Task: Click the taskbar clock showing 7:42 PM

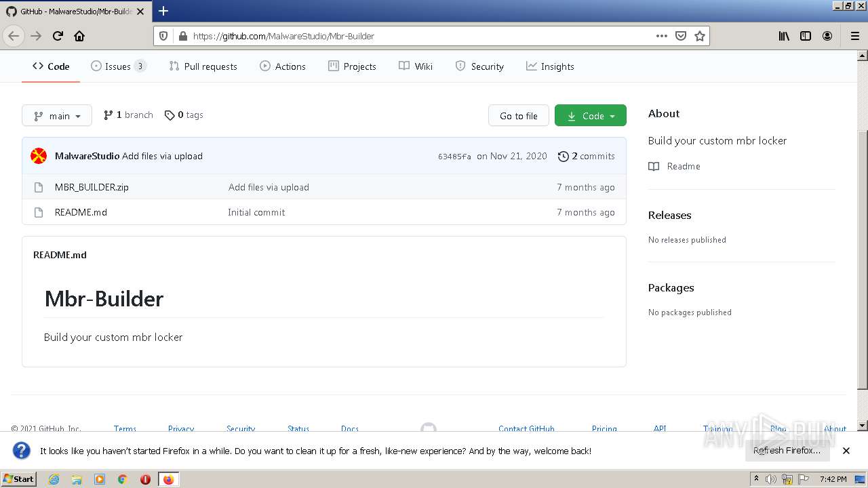Action: click(833, 479)
